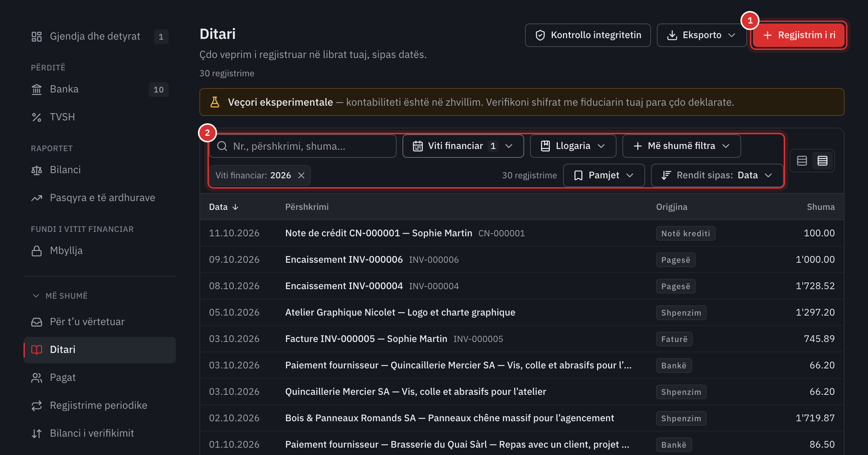868x455 pixels.
Task: Open the Facture INV-000005 Sophie Martin entry
Action: tap(522, 339)
